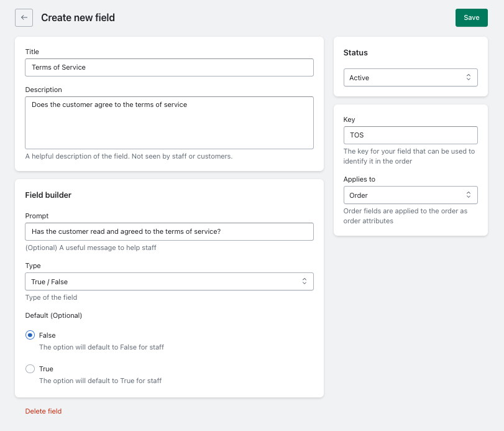504x431 pixels.
Task: Click the Description text area
Action: click(x=168, y=122)
